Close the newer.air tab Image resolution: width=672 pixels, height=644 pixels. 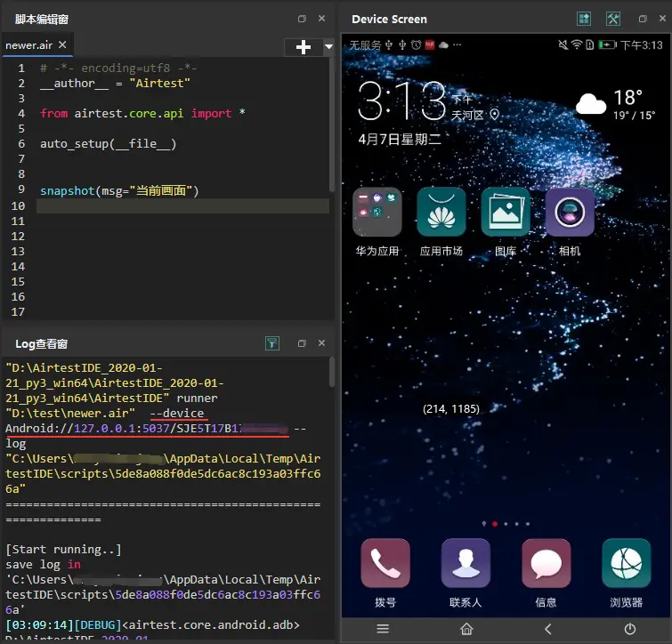coord(62,44)
